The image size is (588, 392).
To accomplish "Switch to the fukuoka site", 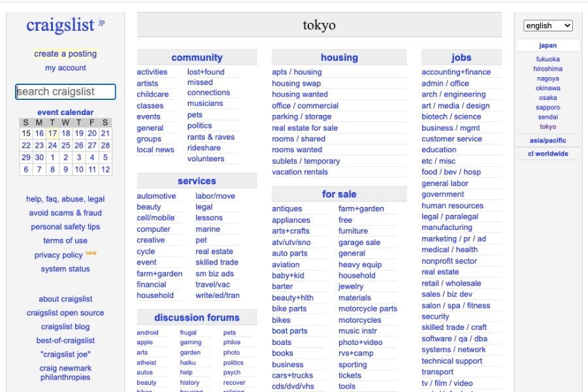I will 547,59.
